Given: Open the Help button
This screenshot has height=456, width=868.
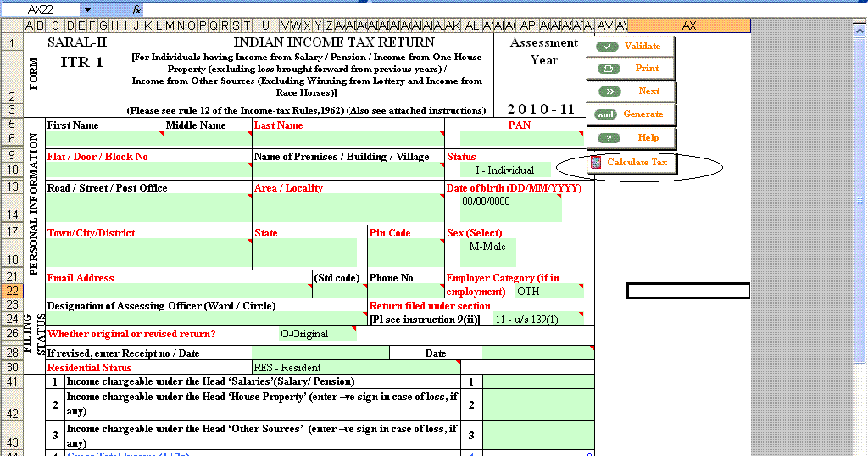Looking at the screenshot, I should coord(631,138).
